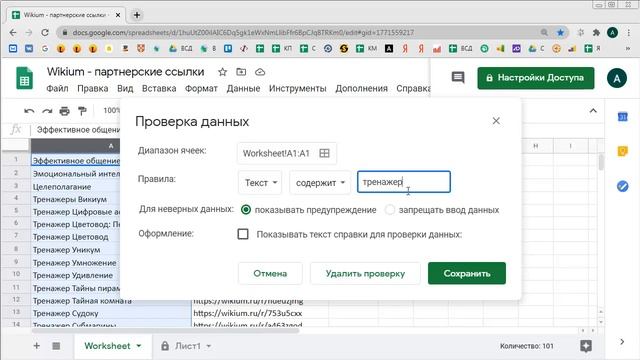Open the Данные menu

click(243, 88)
